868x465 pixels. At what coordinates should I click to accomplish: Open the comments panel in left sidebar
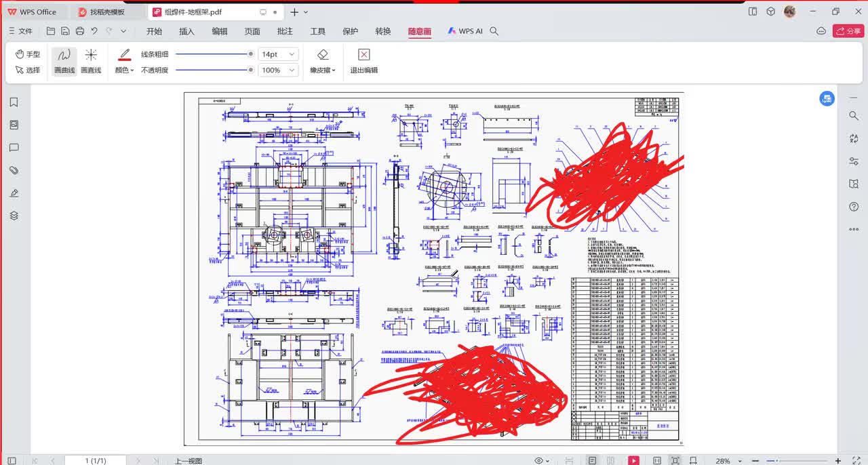(14, 148)
